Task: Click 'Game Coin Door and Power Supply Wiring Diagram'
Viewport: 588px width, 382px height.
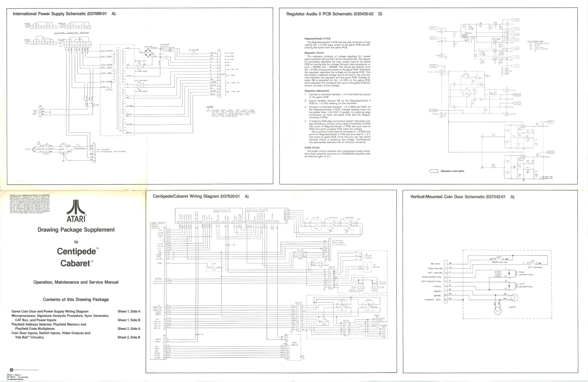Action: tap(50, 311)
